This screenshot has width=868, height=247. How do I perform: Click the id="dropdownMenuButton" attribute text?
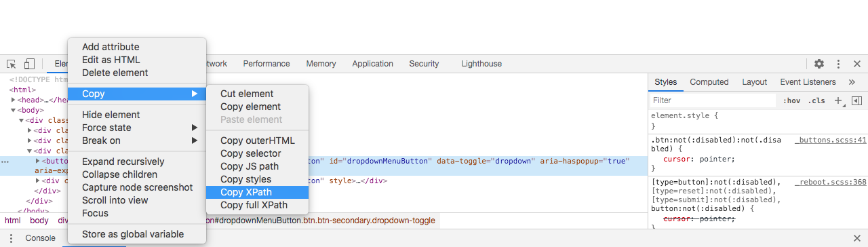tap(380, 161)
